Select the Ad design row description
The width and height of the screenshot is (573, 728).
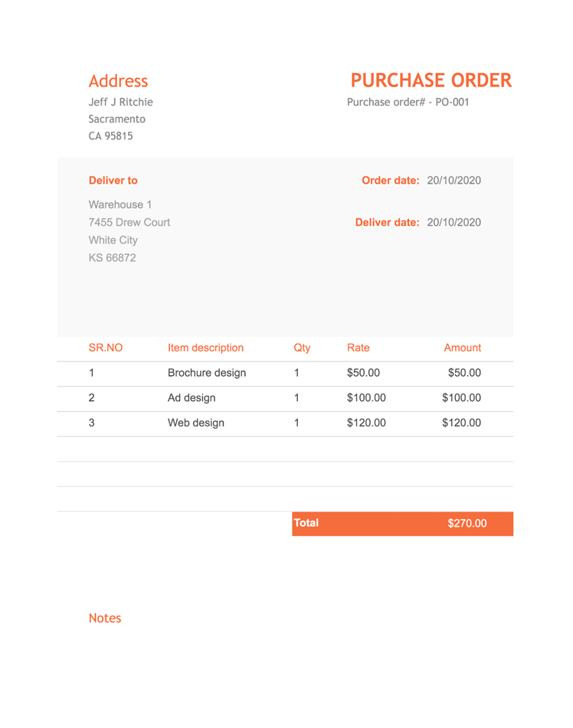pyautogui.click(x=192, y=398)
